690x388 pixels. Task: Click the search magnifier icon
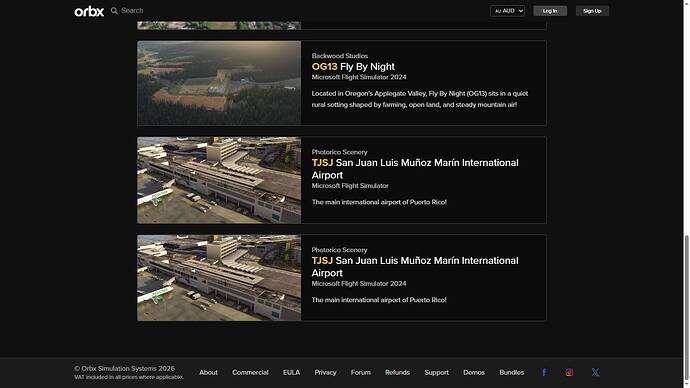114,11
